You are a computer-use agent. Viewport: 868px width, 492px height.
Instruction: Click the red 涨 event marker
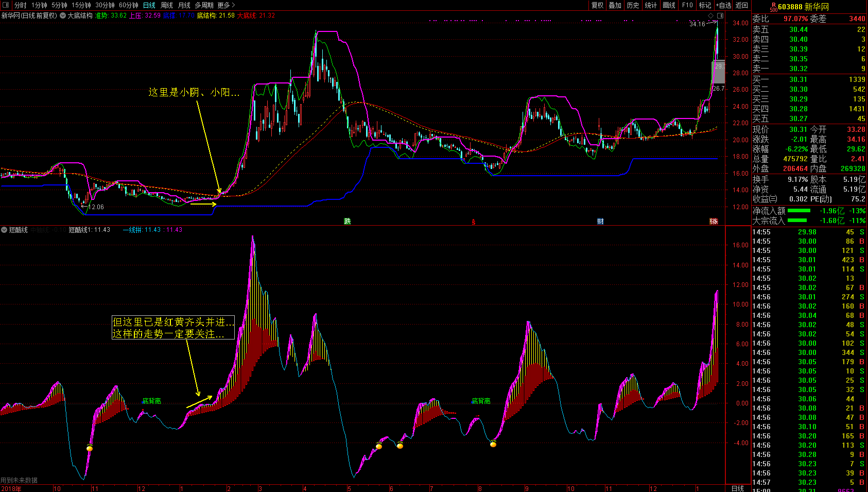point(714,222)
